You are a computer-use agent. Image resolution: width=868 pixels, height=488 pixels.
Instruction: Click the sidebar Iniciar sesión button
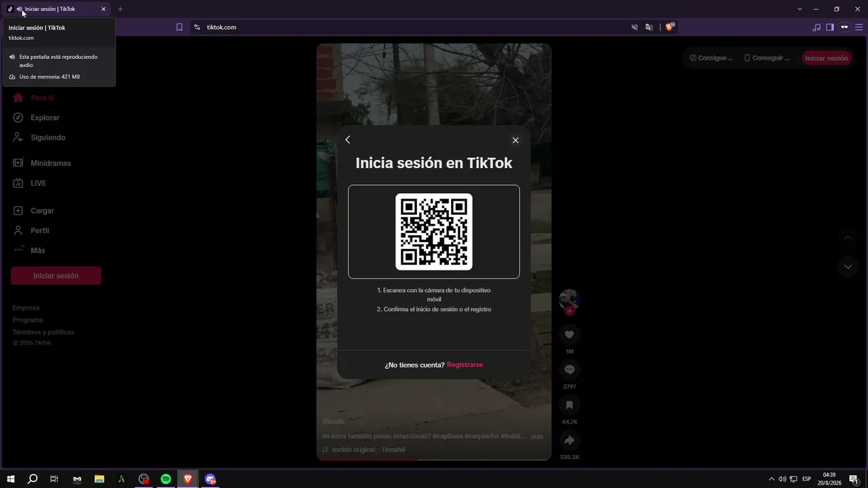56,276
